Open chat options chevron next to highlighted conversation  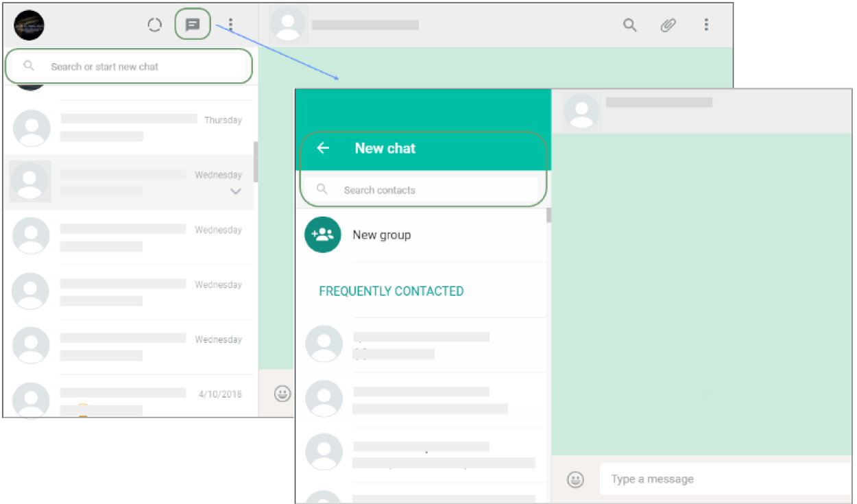tap(235, 191)
